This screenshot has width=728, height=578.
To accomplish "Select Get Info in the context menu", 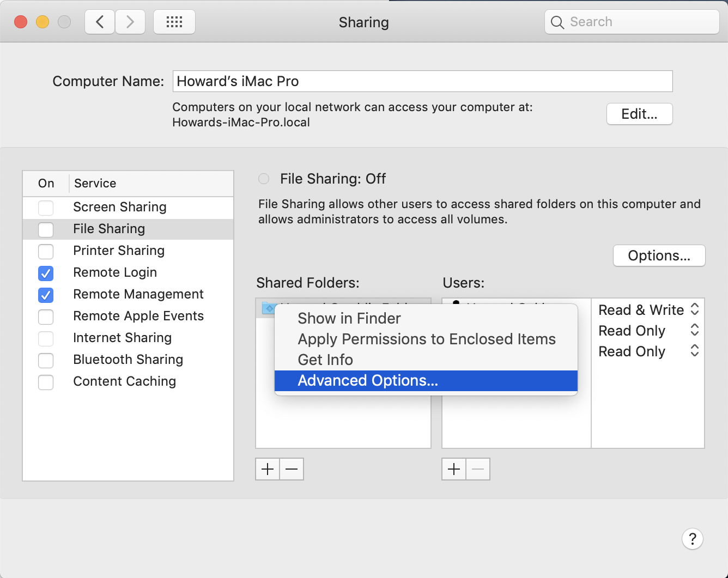I will coord(325,360).
